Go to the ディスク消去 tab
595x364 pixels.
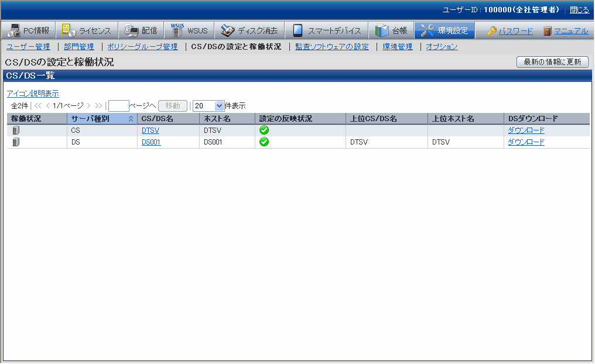[x=249, y=30]
